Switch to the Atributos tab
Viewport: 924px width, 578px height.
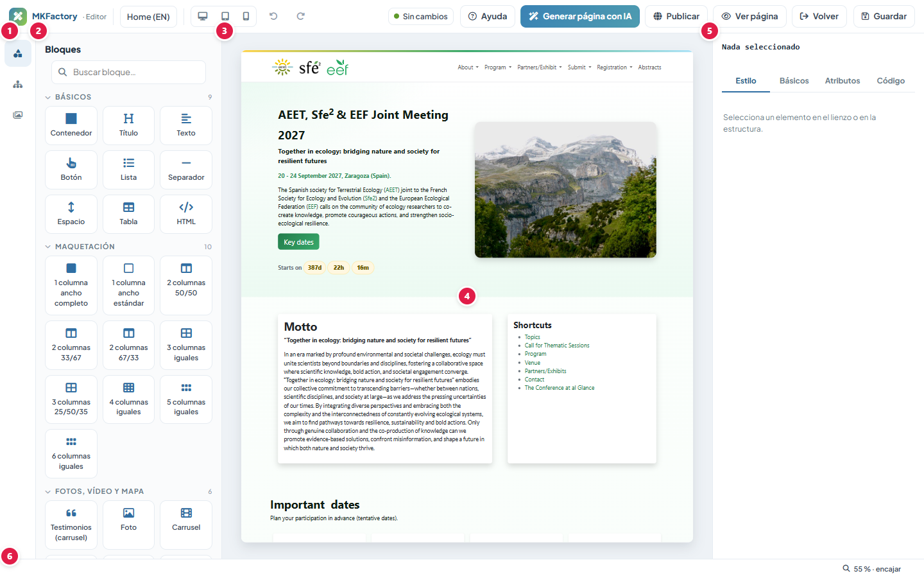pos(843,81)
